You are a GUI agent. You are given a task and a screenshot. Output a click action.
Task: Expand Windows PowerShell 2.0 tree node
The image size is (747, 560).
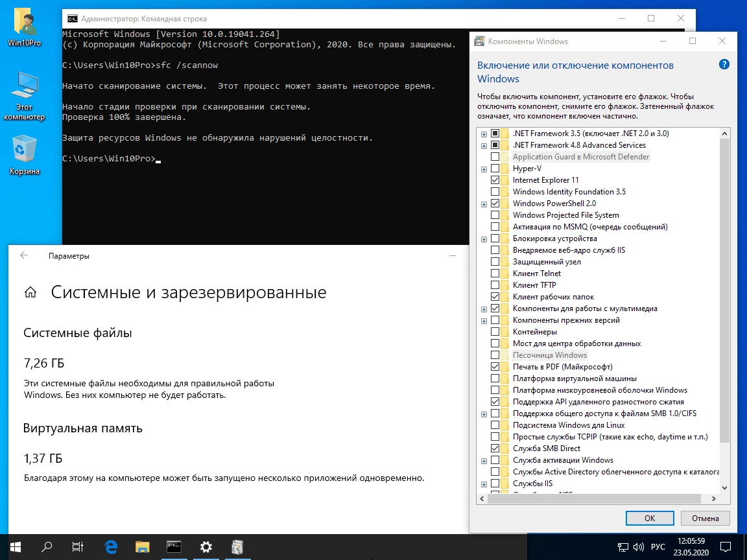pyautogui.click(x=484, y=204)
